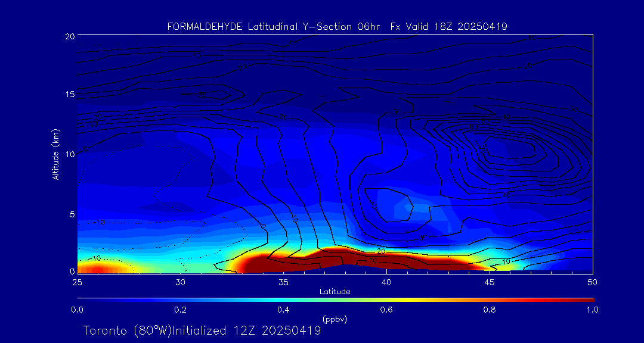Select the 'Altitude (km)' vertical axis label
Image resolution: width=644 pixels, height=343 pixels.
tap(55, 154)
